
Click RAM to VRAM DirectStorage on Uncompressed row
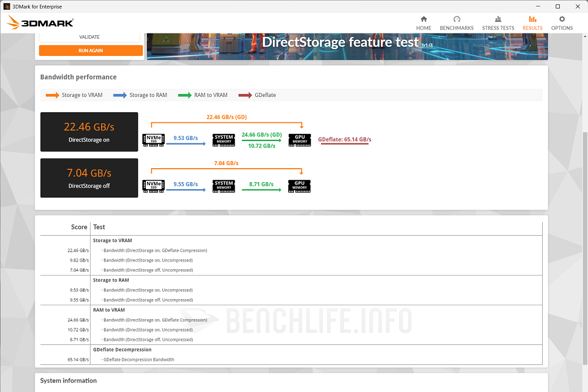pyautogui.click(x=292, y=330)
